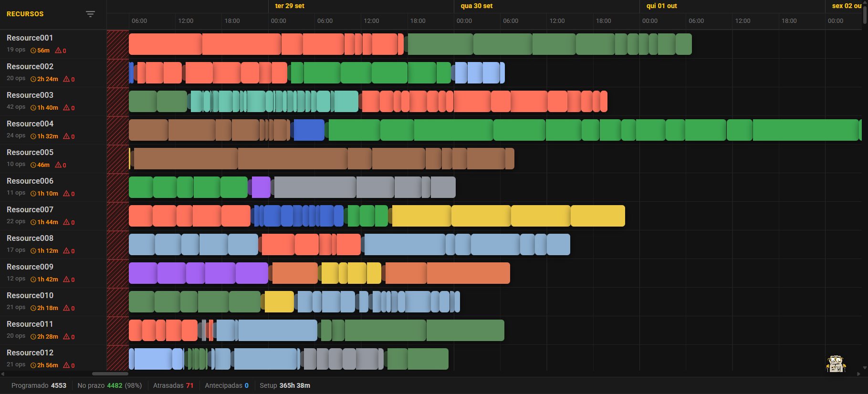The width and height of the screenshot is (868, 394).
Task: Click the horizontal scrollbar thumb at bottom
Action: 110,373
